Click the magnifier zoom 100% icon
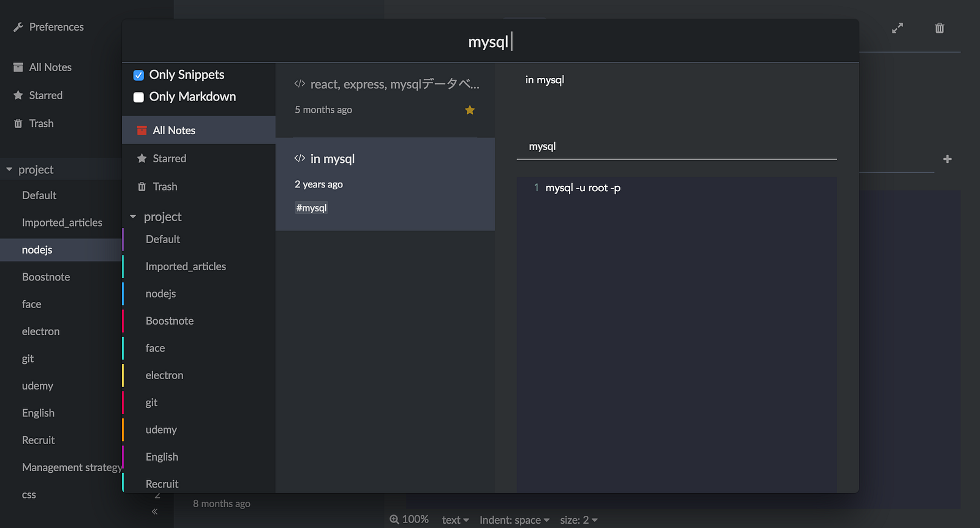Viewport: 980px width, 528px height. coord(394,519)
